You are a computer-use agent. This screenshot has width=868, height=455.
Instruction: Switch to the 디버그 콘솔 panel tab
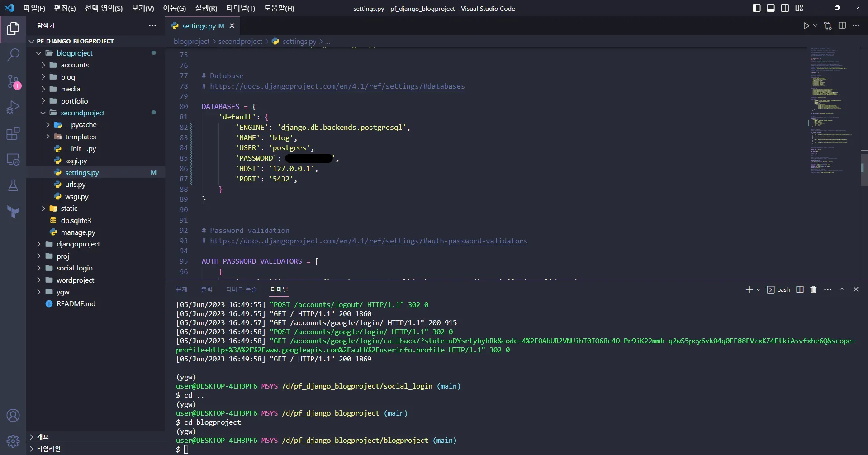pos(241,289)
